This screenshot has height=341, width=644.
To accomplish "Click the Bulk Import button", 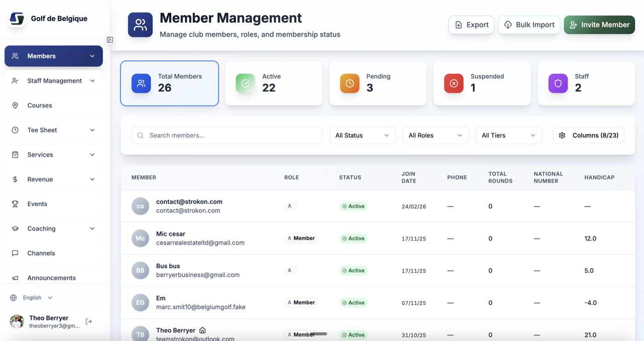I will click(x=529, y=25).
